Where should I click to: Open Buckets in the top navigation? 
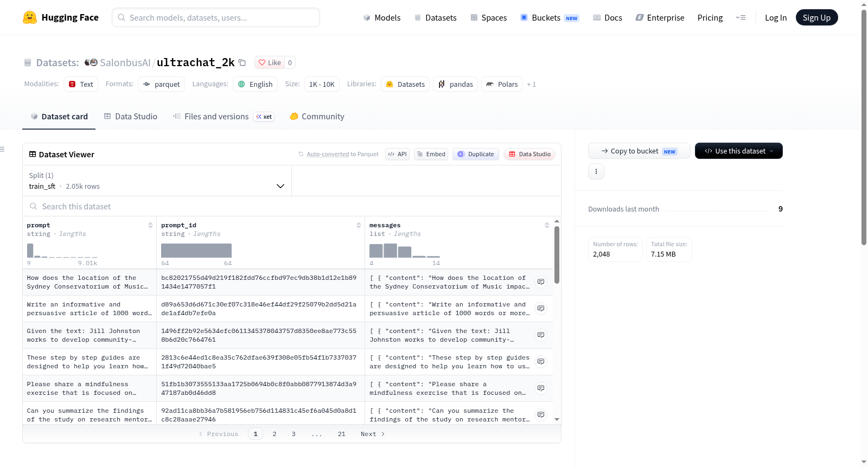[x=550, y=18]
